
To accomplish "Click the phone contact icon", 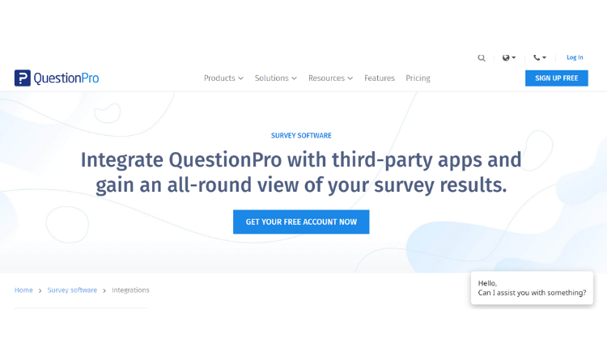I will 536,57.
